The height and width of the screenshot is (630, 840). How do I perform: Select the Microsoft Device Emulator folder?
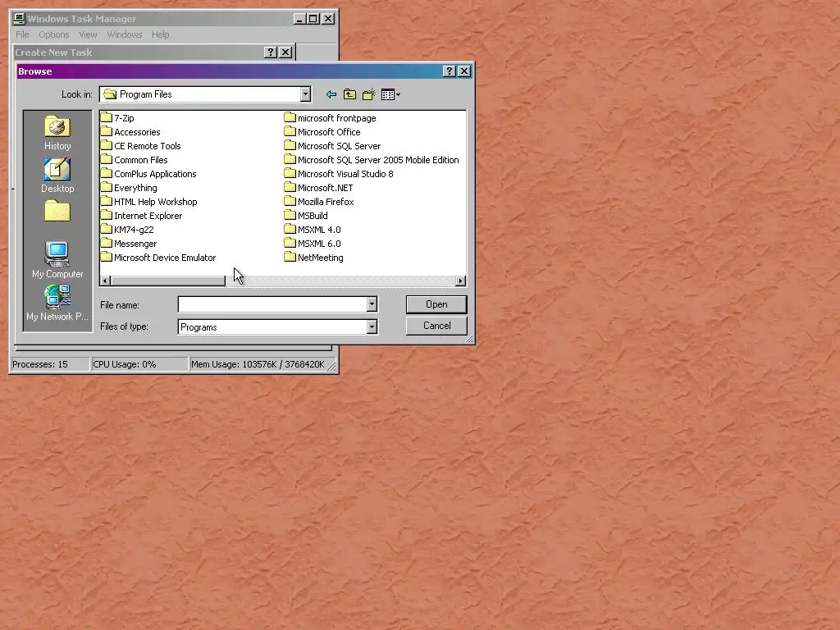[x=158, y=257]
